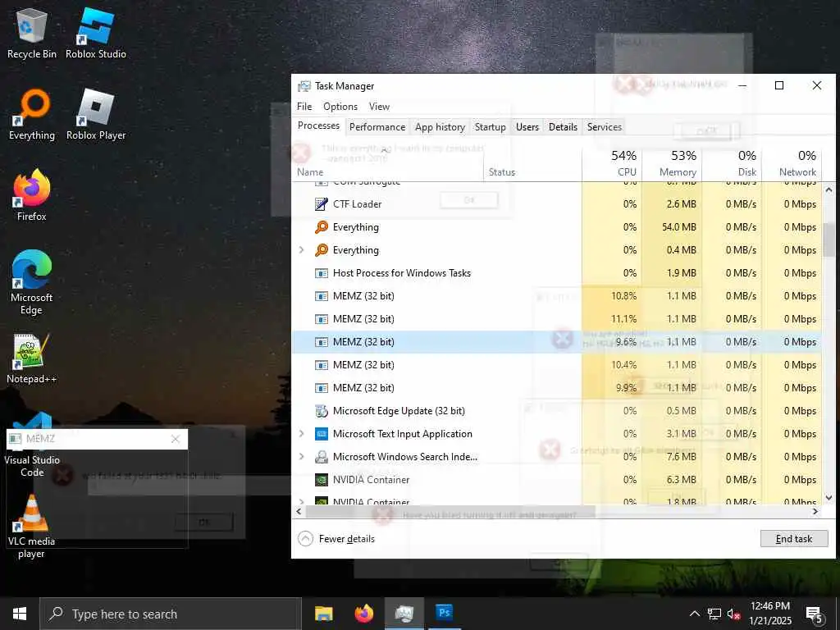Open the notification center icon

coord(815,614)
